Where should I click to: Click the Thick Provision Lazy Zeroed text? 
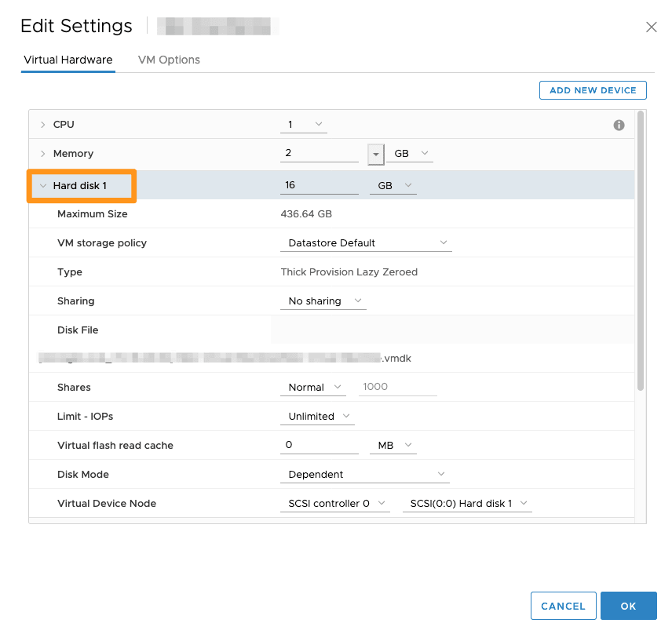click(349, 272)
